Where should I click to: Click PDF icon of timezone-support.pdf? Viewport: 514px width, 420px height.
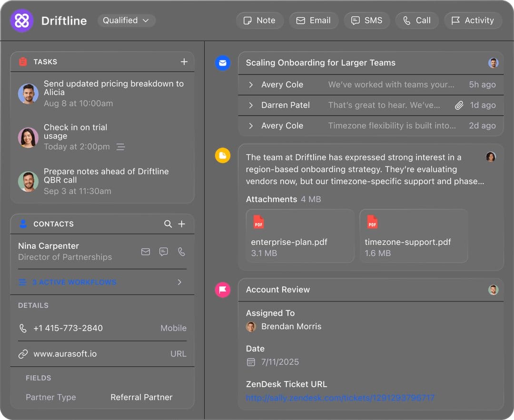tap(372, 222)
